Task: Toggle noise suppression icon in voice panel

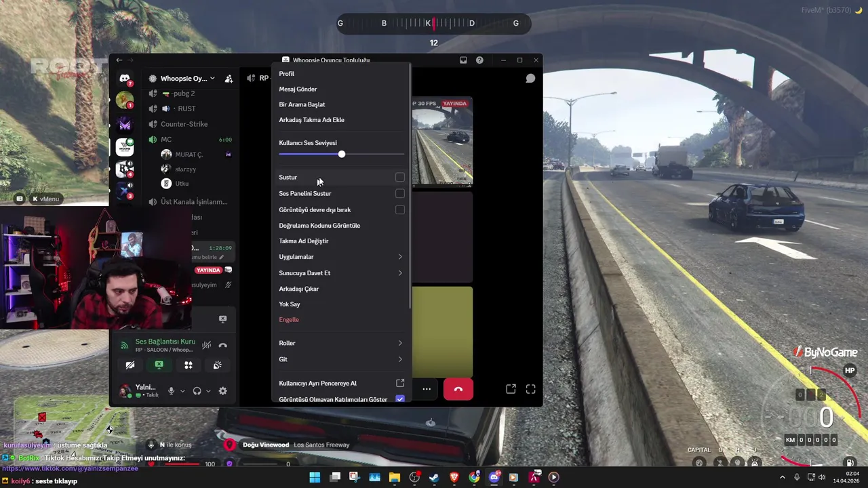Action: tap(206, 346)
